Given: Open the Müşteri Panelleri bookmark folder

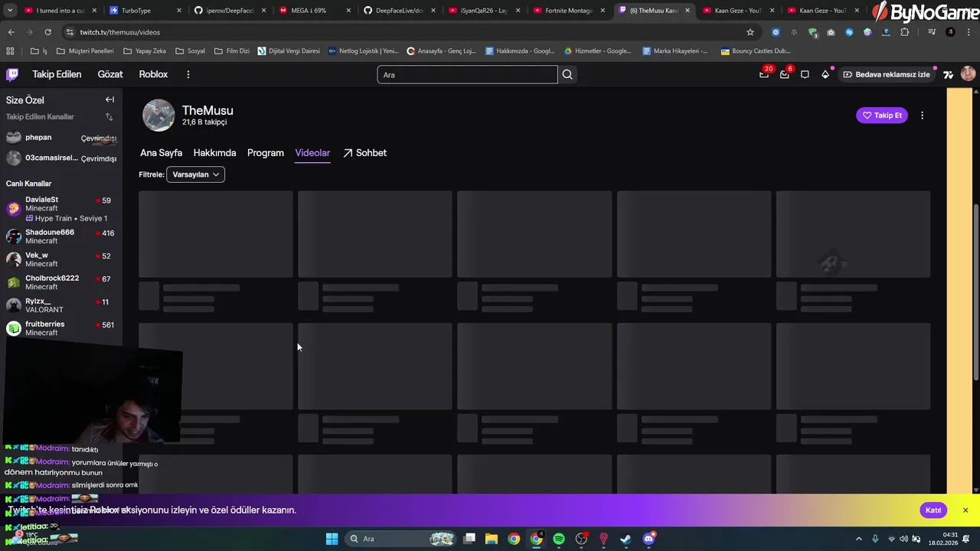Looking at the screenshot, I should pyautogui.click(x=84, y=51).
